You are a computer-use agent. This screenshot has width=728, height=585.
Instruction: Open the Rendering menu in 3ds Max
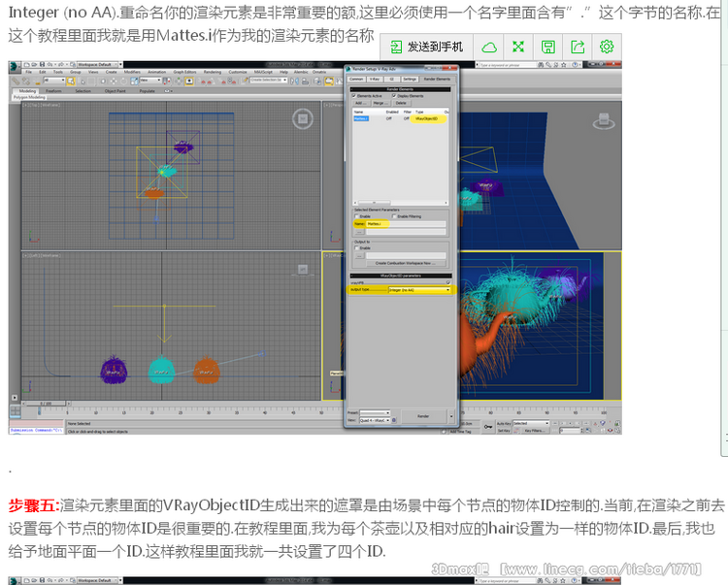(213, 72)
